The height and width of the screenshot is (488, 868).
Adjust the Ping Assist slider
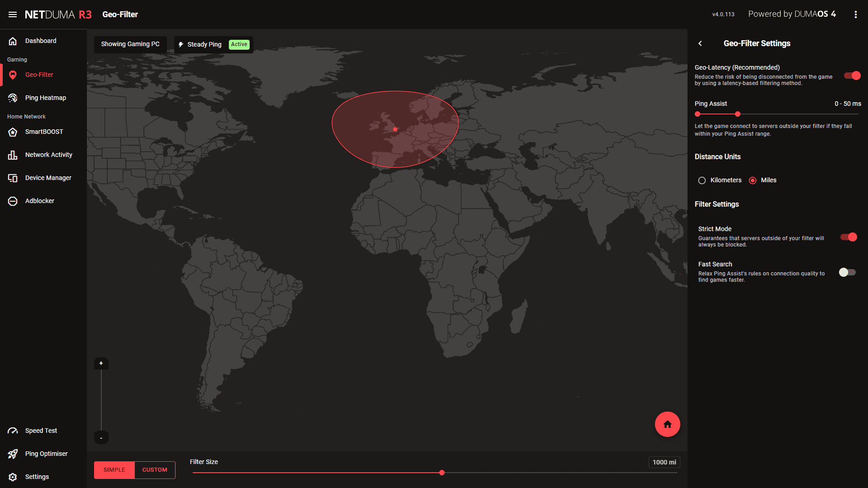[x=737, y=114]
